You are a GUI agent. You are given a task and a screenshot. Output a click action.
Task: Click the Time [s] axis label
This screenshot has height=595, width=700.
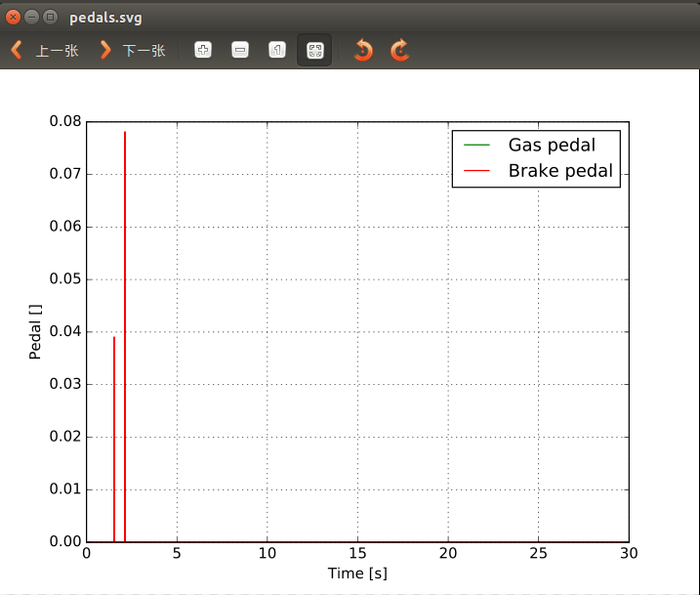click(357, 574)
